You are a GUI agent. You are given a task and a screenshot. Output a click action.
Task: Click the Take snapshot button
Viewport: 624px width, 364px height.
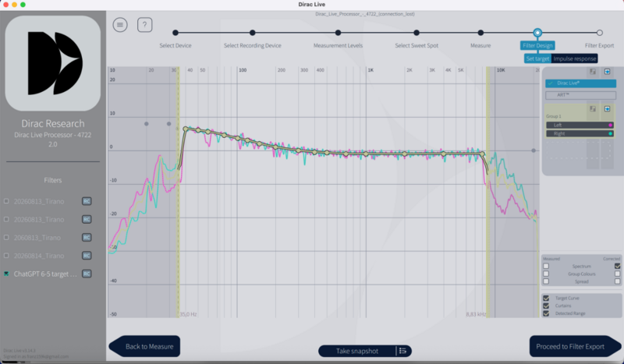357,351
